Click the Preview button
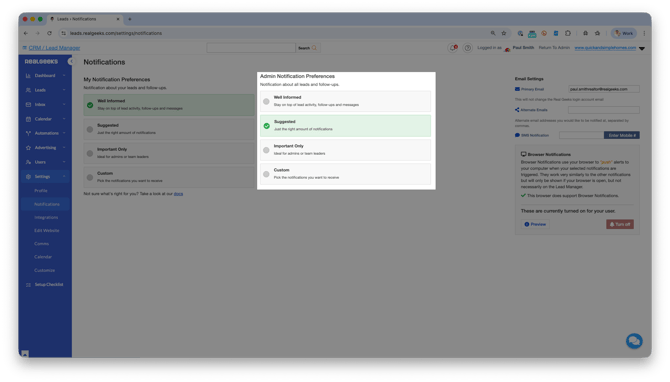The image size is (670, 382). pyautogui.click(x=535, y=224)
